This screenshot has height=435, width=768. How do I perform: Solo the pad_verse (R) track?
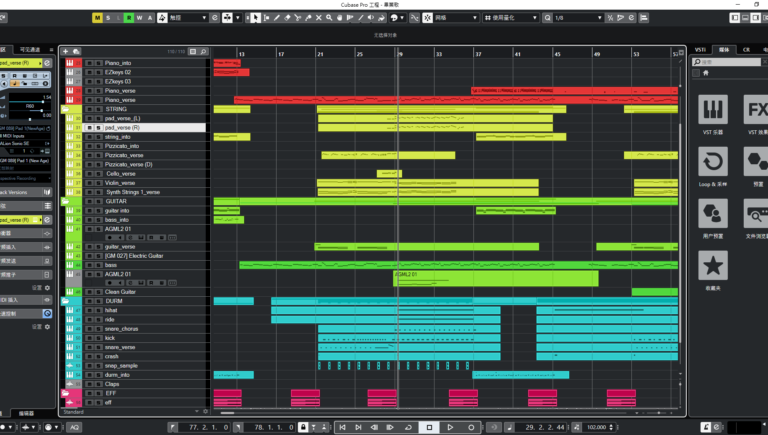point(98,128)
